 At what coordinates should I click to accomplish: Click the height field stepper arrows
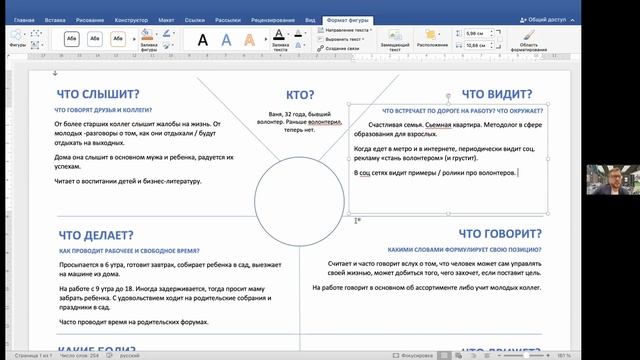(492, 33)
